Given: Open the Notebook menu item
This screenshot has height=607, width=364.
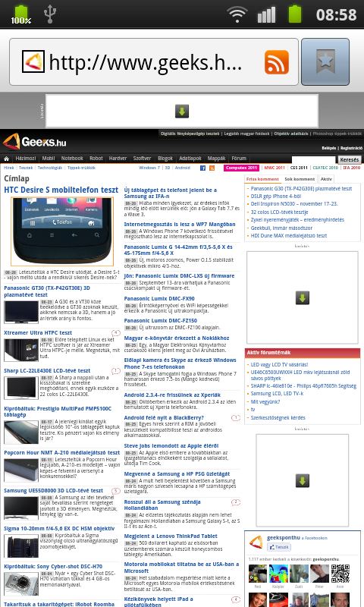Looking at the screenshot, I should pyautogui.click(x=72, y=159).
